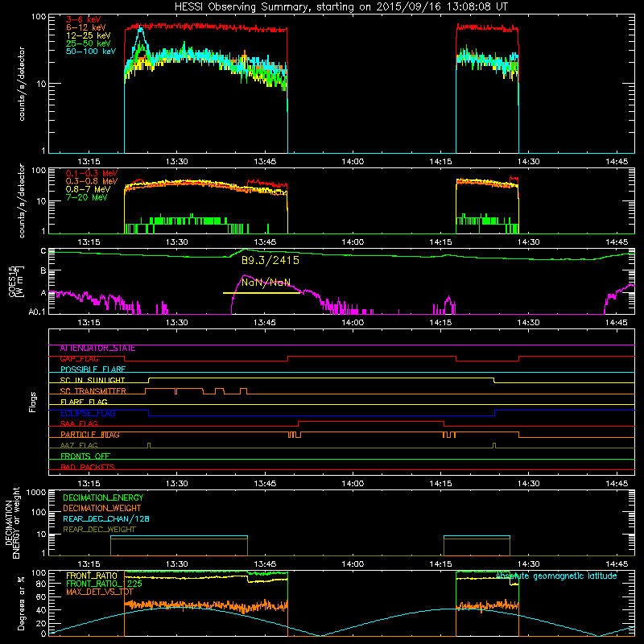Click the DECIMATION_WEIGHT legend entry
Viewport: 644px width, 644px height.
point(102,509)
